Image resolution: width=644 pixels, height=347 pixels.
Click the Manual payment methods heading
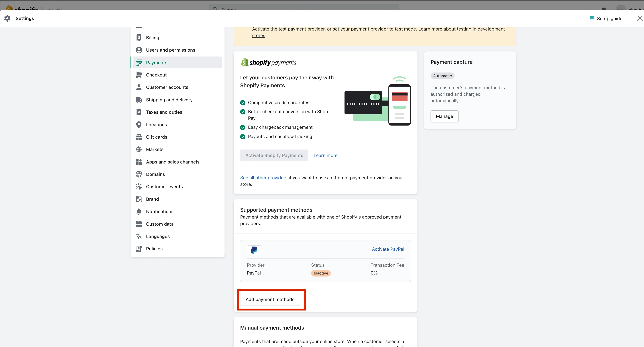[272, 328]
